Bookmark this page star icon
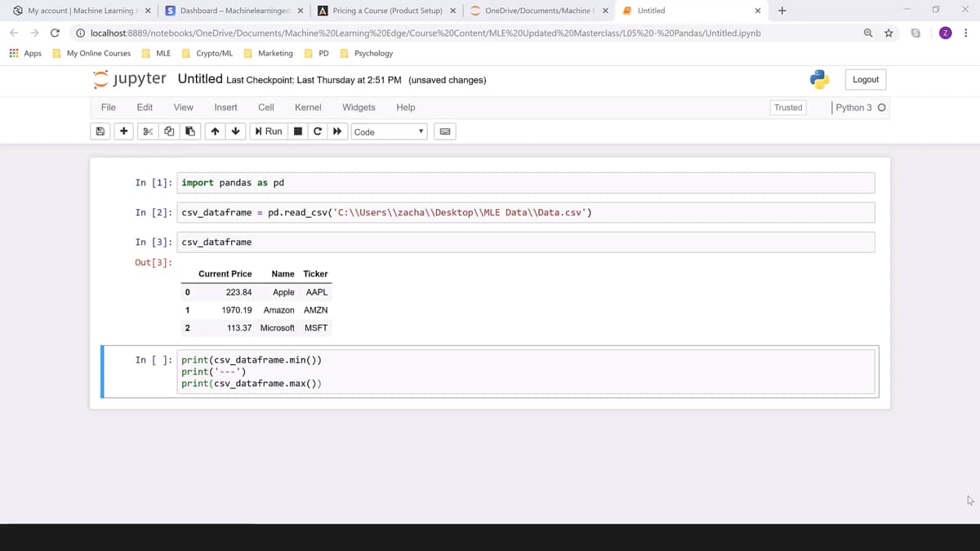 pyautogui.click(x=889, y=33)
